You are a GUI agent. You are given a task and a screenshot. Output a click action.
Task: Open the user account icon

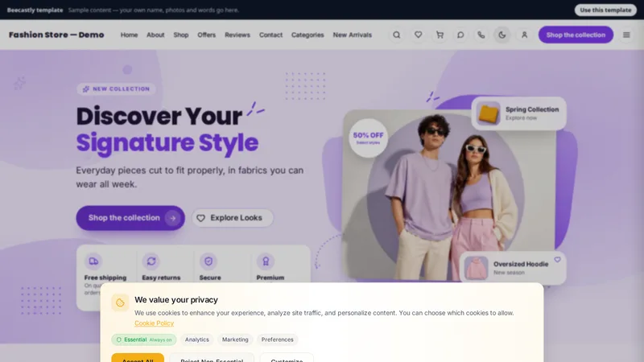pyautogui.click(x=524, y=35)
